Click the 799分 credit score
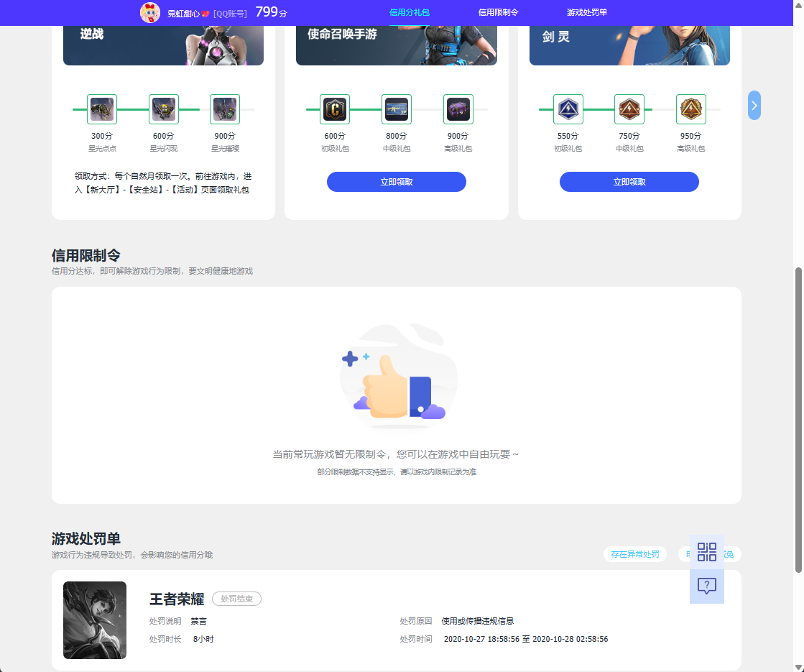Image resolution: width=804 pixels, height=672 pixels. coord(271,12)
